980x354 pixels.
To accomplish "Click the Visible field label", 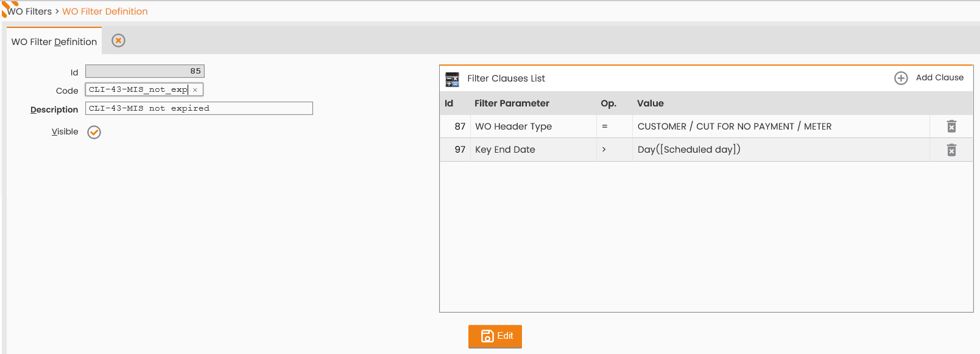I will pyautogui.click(x=65, y=131).
